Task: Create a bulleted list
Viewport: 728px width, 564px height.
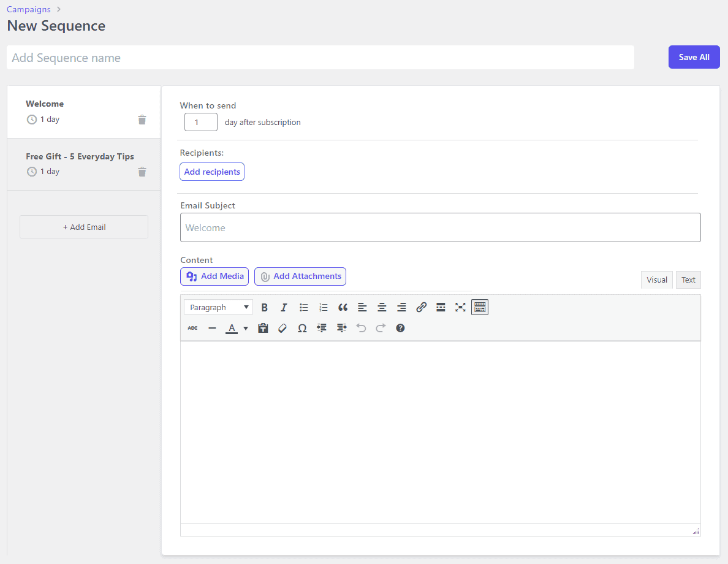Action: click(x=303, y=308)
